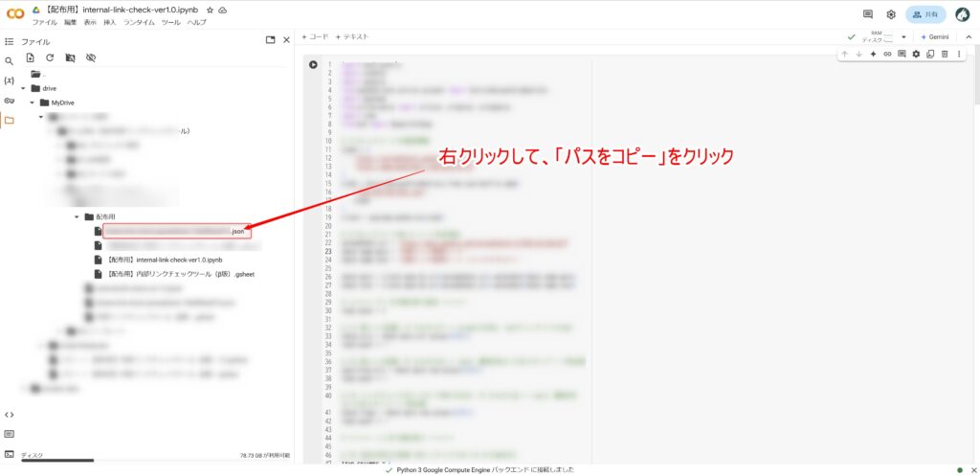Viewport: 980px width, 476px height.
Task: Open the ランタイム menu
Action: [138, 22]
